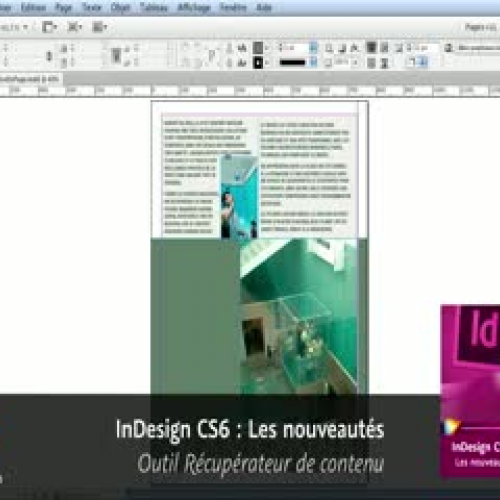Screen dimensions: 500x500
Task: Open the Objet menu
Action: pyautogui.click(x=120, y=7)
